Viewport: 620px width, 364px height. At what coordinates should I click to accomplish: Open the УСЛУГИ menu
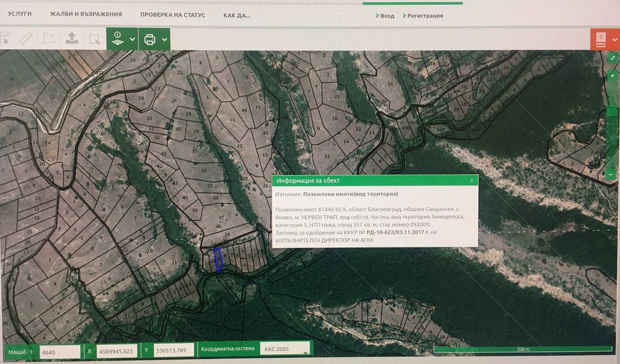pyautogui.click(x=20, y=14)
